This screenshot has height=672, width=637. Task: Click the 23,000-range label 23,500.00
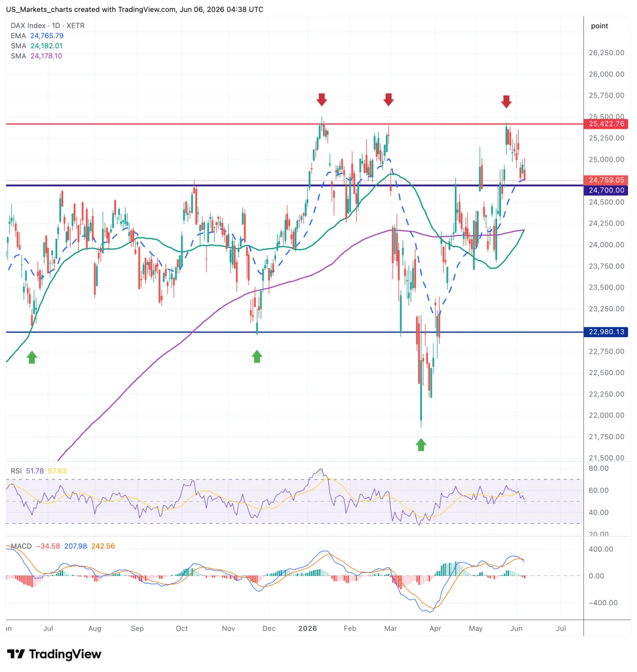pos(607,288)
